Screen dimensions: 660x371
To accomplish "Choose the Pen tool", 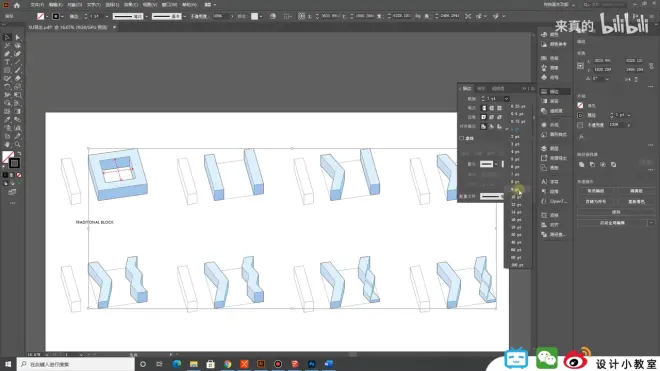I will click(7, 54).
